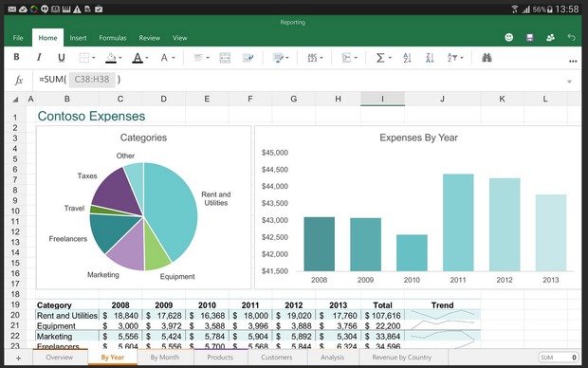Switch to the By Month sheet tab

(165, 358)
